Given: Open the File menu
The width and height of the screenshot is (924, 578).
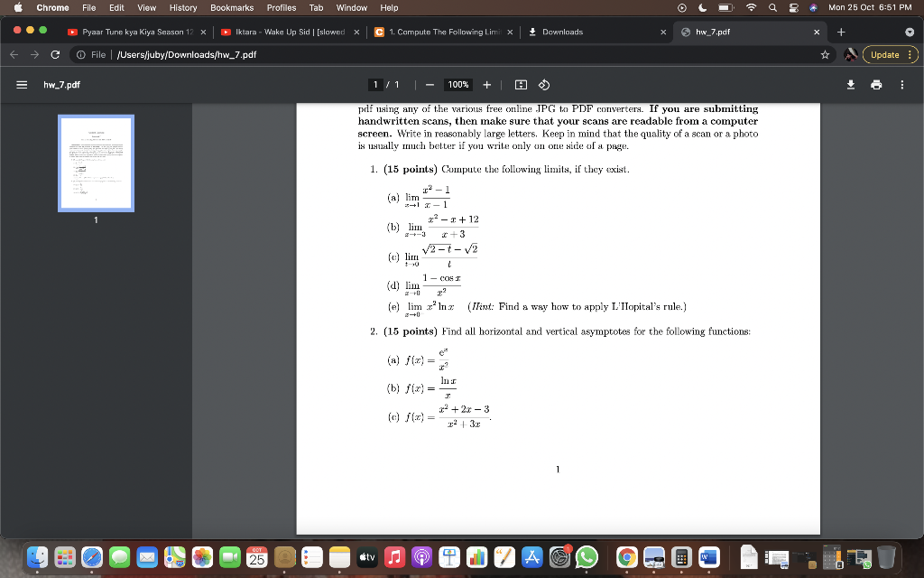Looking at the screenshot, I should point(89,7).
